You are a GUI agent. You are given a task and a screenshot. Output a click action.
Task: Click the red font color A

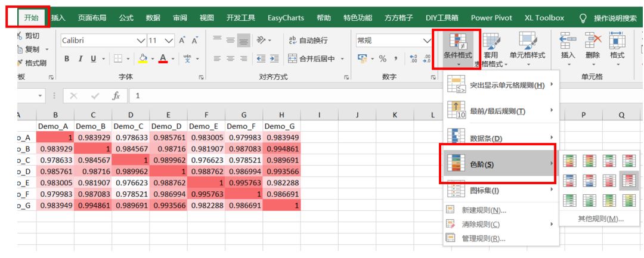[163, 59]
